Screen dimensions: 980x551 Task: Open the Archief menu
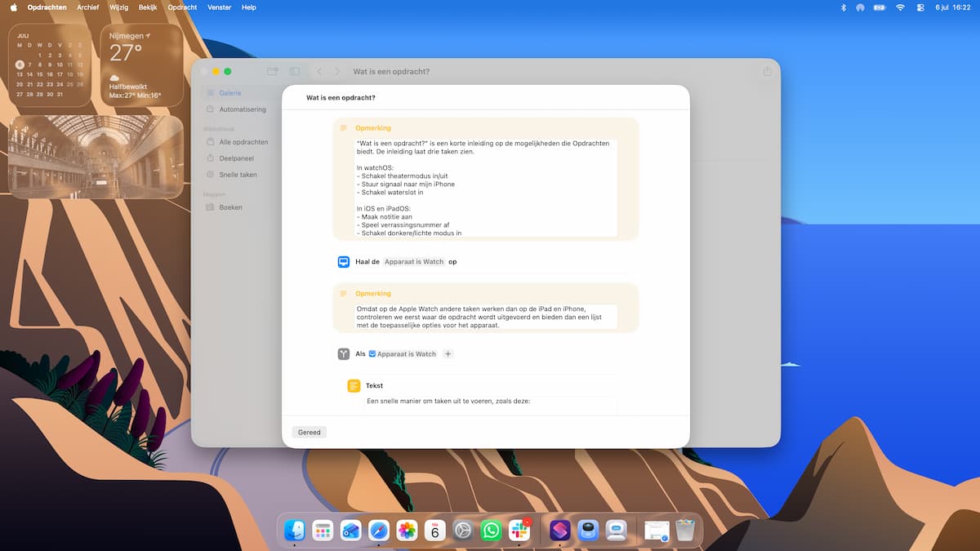point(87,7)
